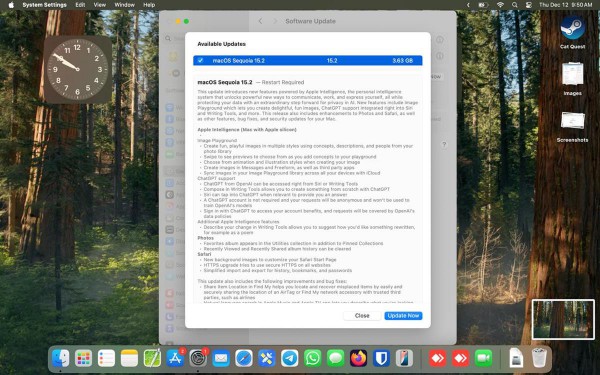Open Launchpad in the dock

coord(83,359)
